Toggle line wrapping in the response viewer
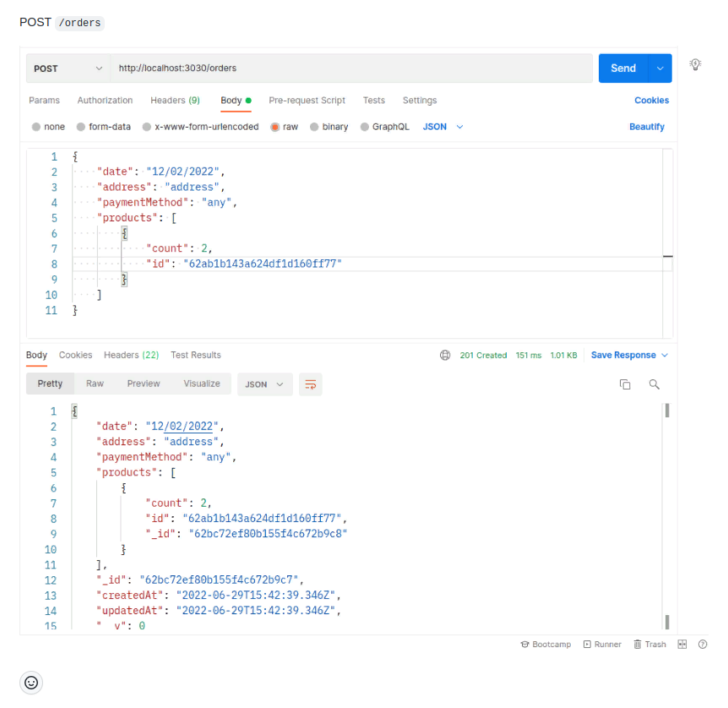The image size is (728, 708). click(x=310, y=384)
